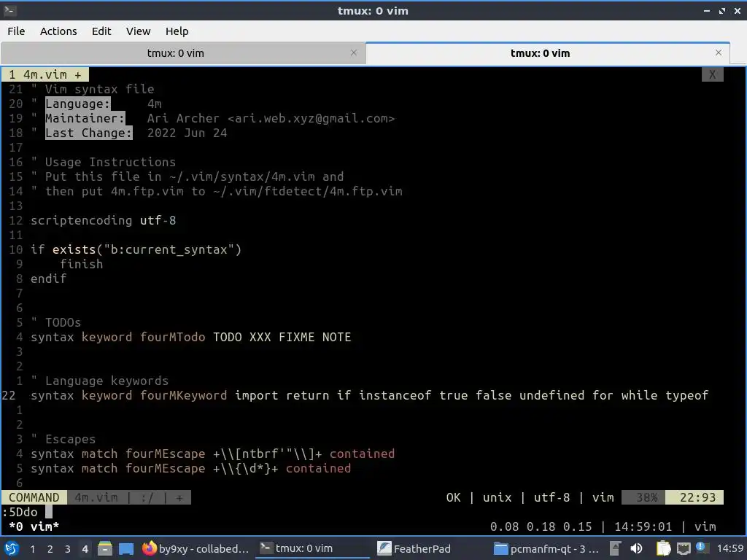Switch to virtual desktop 2
This screenshot has height=560, width=747.
tap(50, 549)
